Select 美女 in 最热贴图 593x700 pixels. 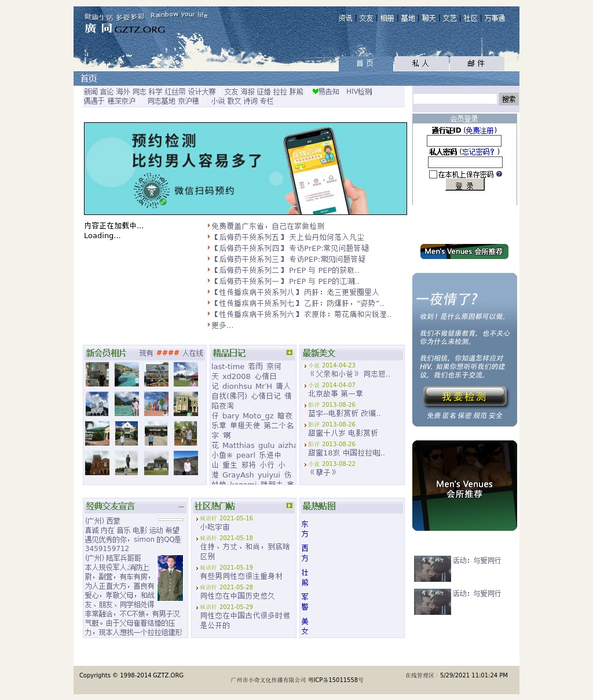point(305,626)
